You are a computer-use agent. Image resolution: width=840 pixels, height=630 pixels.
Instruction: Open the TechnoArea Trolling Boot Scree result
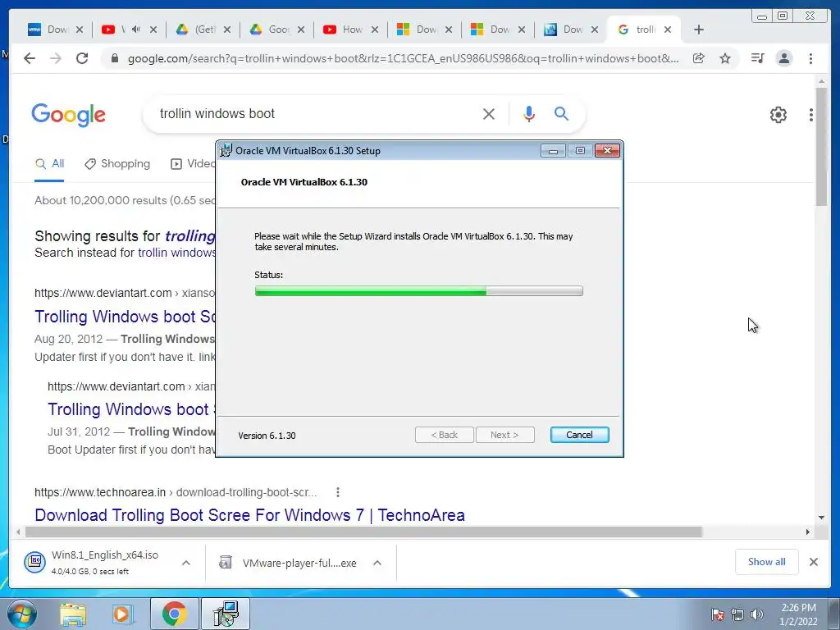[249, 515]
